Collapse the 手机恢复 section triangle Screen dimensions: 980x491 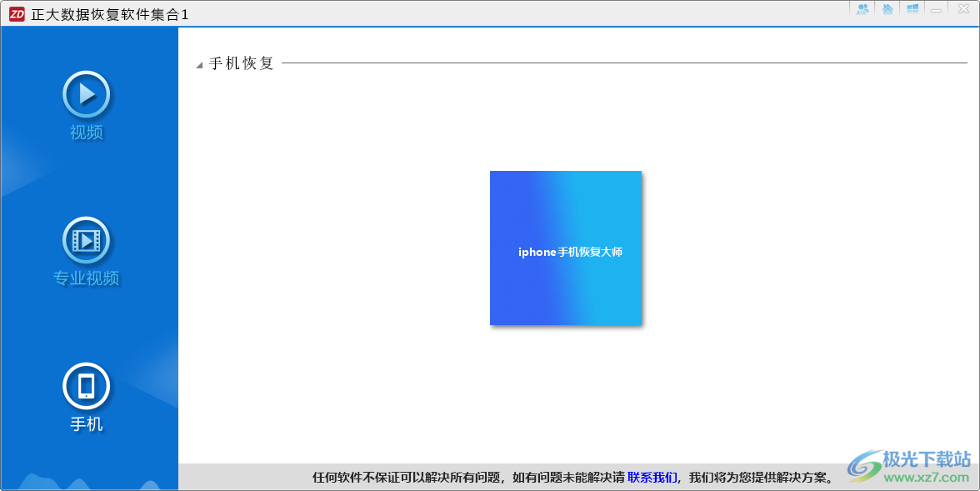coord(199,65)
